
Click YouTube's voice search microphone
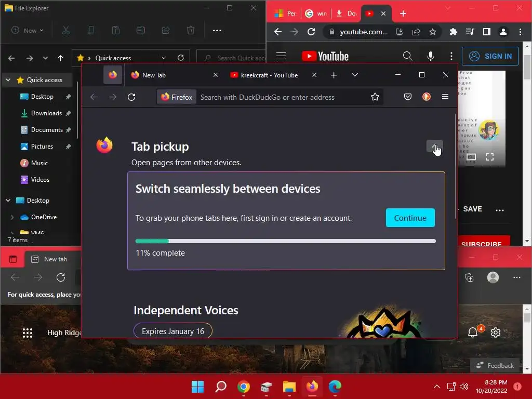(431, 56)
